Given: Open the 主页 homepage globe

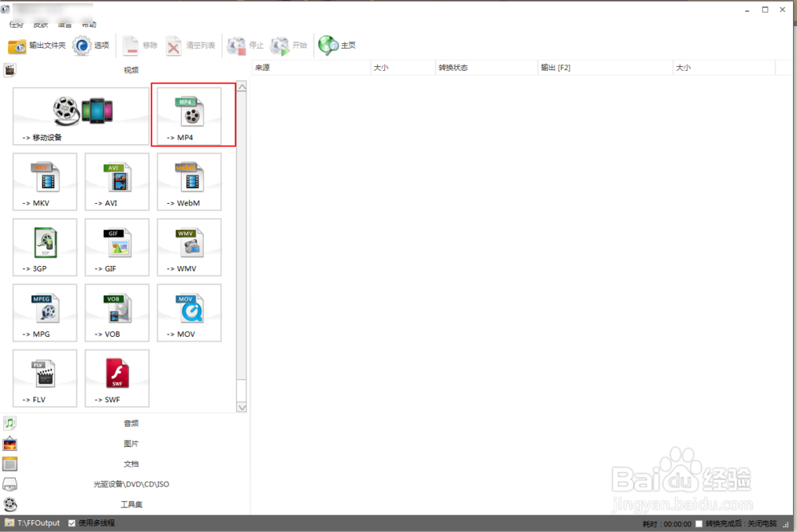Looking at the screenshot, I should (336, 45).
